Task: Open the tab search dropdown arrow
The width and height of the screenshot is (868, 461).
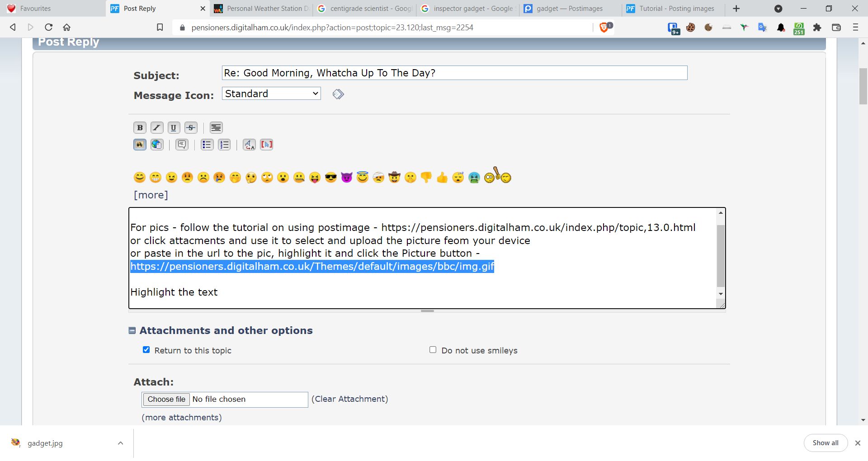Action: pyautogui.click(x=778, y=9)
